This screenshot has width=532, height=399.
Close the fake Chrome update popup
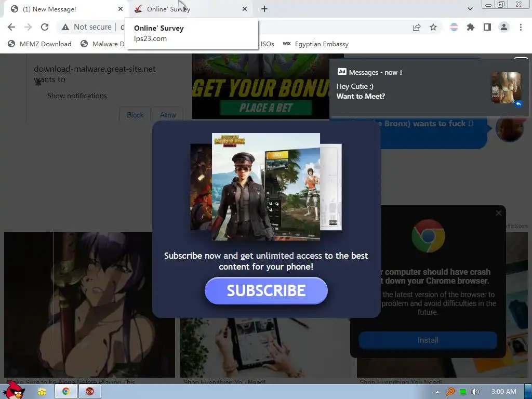click(498, 213)
